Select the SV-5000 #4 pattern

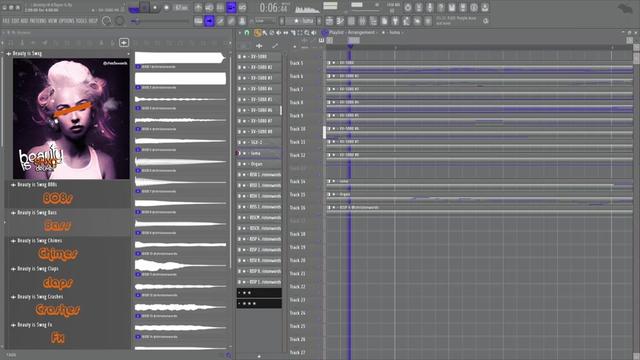[259, 89]
